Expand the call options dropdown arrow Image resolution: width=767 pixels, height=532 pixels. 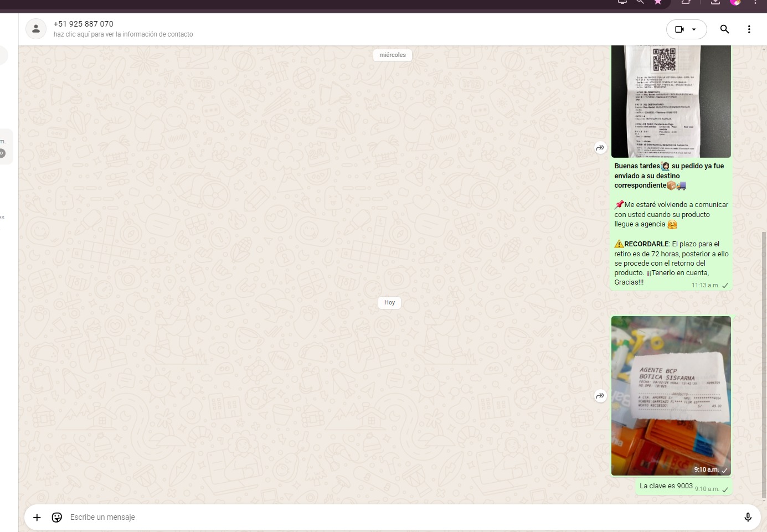pos(694,29)
